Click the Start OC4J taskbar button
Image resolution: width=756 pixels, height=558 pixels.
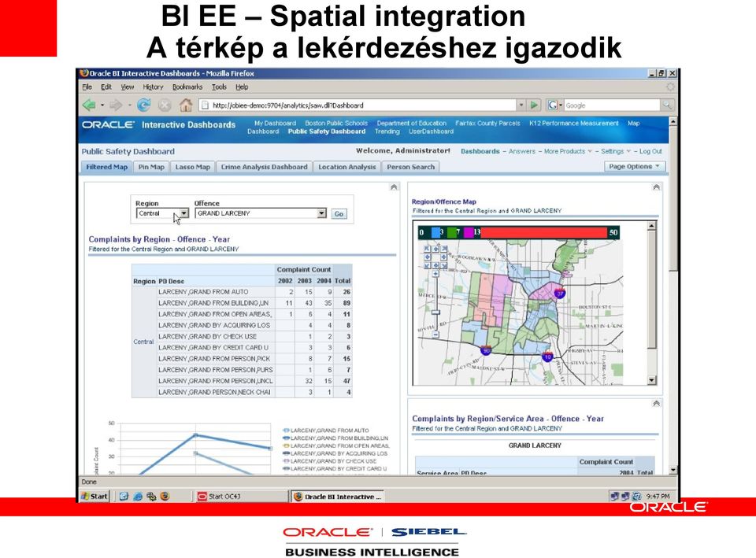241,496
